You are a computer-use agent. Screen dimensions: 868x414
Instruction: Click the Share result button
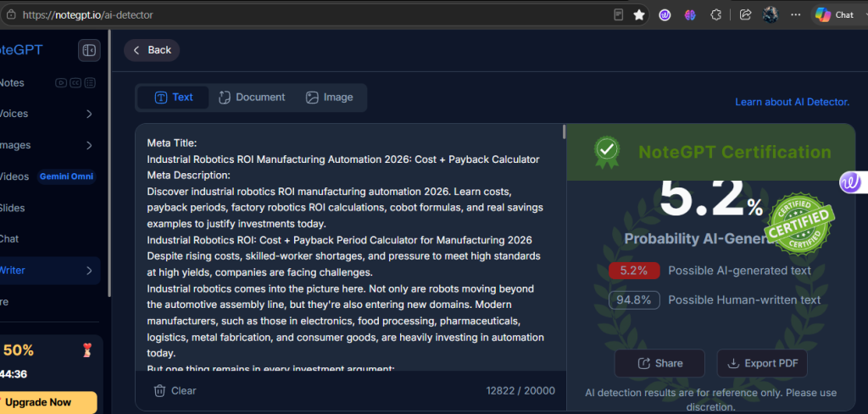pos(659,364)
